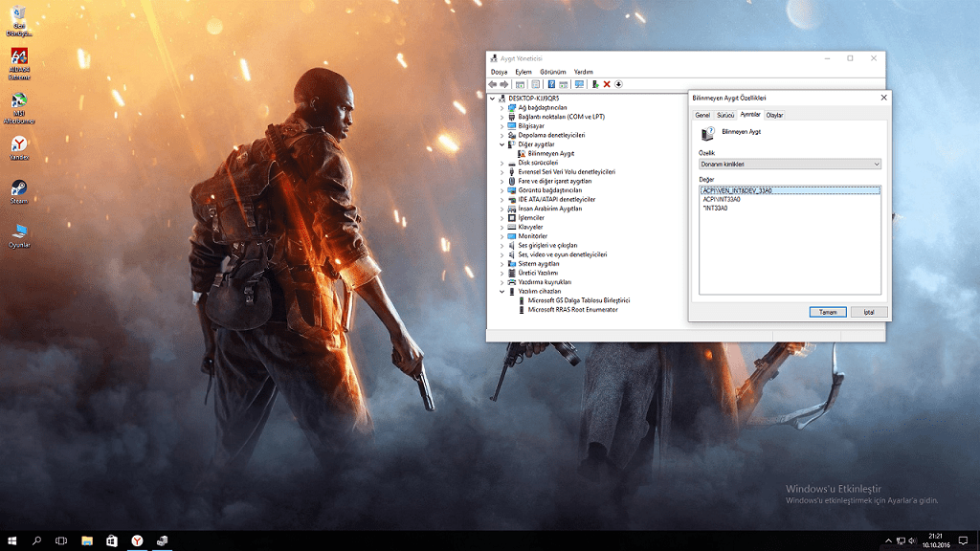Screen dimensions: 980x551
Task: Click the black down-arrow disable device icon
Action: pos(618,84)
